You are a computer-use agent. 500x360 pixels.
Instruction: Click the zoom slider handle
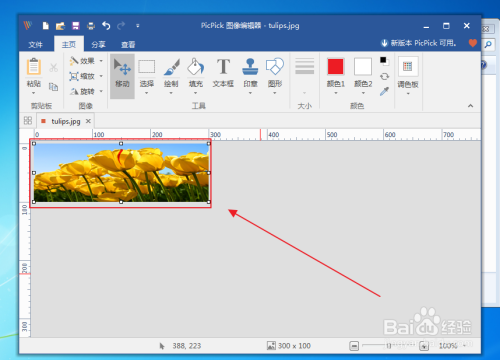coord(389,346)
